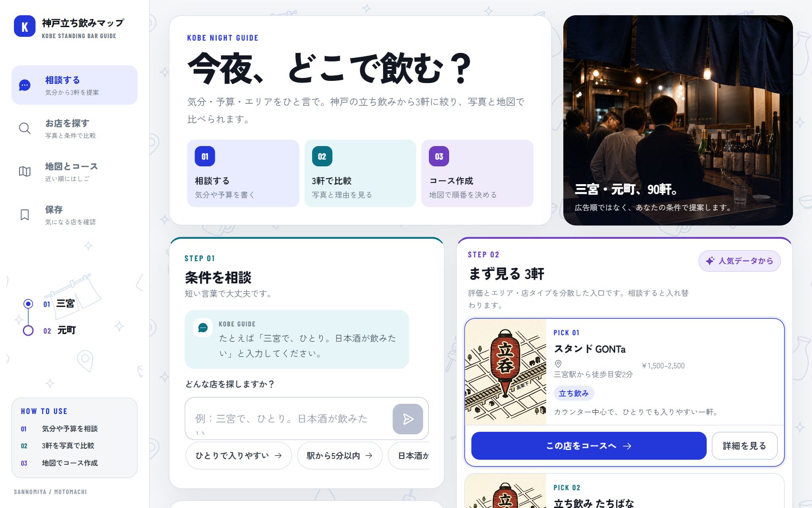This screenshot has width=812, height=508.
Task: Click 3軒を写真で比較 in HOW TO USE
Action: 68,446
